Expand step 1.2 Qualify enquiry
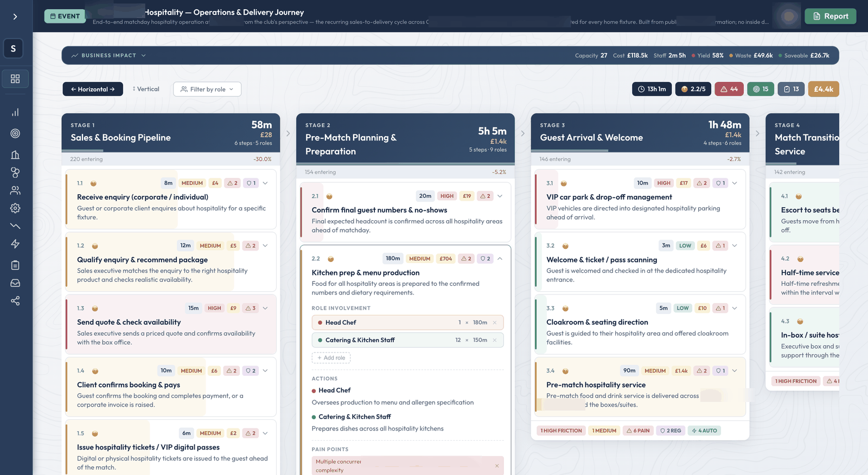The height and width of the screenshot is (475, 868). [x=265, y=246]
